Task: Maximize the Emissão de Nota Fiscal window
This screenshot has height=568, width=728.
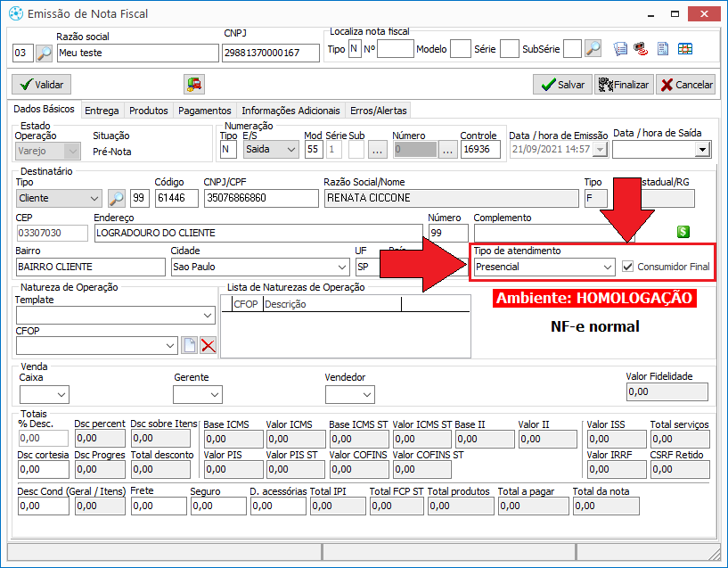Action: (675, 14)
